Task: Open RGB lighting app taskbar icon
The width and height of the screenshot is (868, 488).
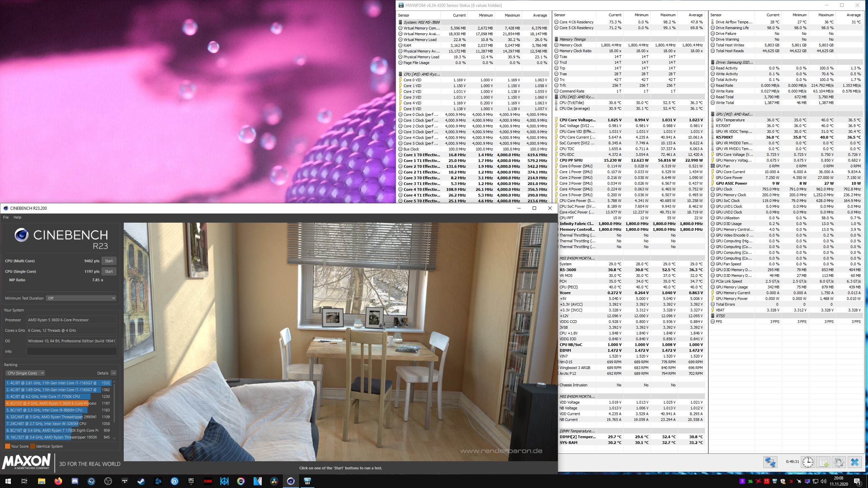Action: point(241,481)
